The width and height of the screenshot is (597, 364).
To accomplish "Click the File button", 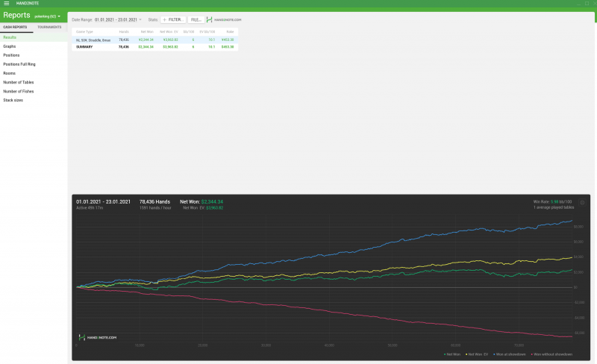I will coord(196,19).
